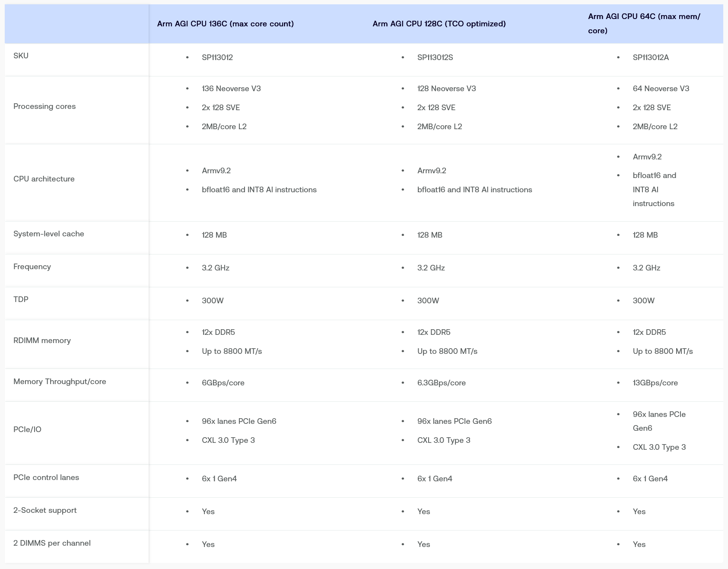This screenshot has width=728, height=569.
Task: Click the 13GBps/core value
Action: (655, 383)
